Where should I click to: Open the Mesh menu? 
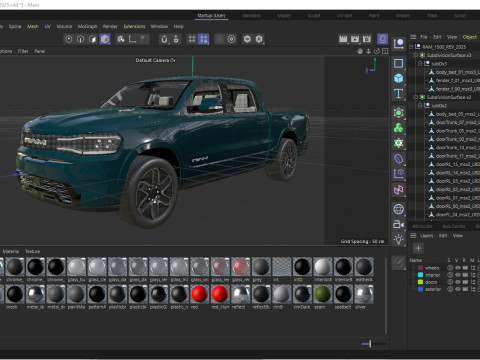point(33,26)
